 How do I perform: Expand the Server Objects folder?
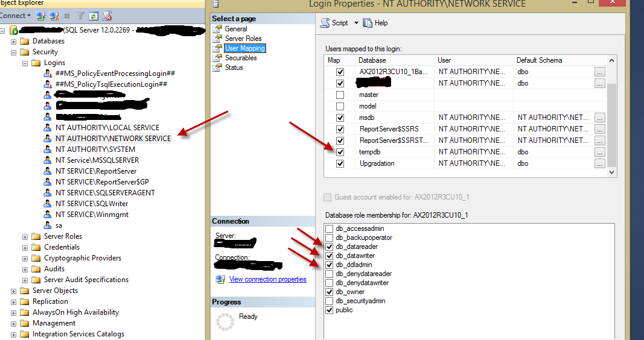pyautogui.click(x=13, y=291)
